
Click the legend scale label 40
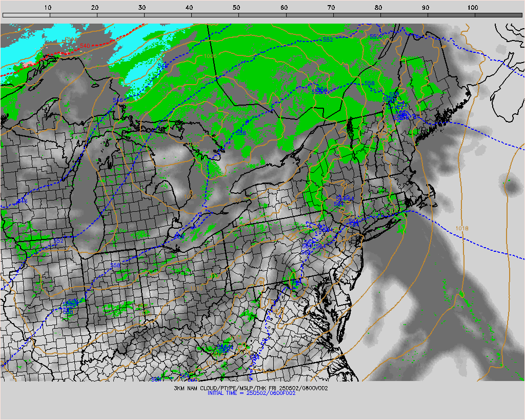point(189,8)
